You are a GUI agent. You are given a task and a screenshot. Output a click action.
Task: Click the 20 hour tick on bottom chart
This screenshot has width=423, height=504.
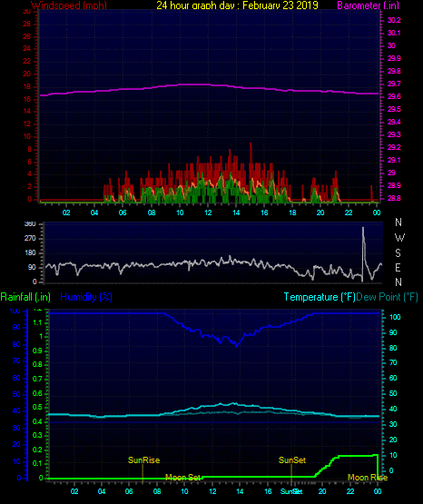point(322,491)
